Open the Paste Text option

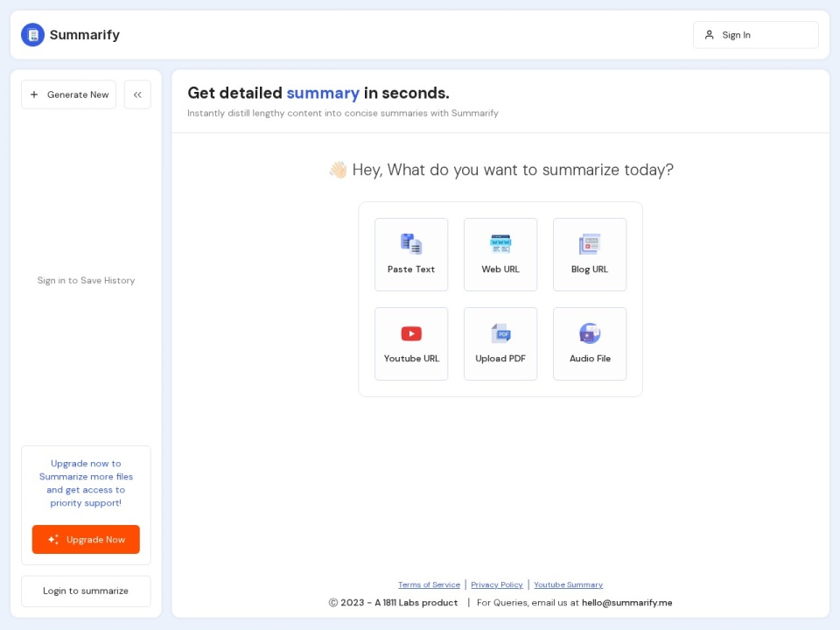coord(411,255)
